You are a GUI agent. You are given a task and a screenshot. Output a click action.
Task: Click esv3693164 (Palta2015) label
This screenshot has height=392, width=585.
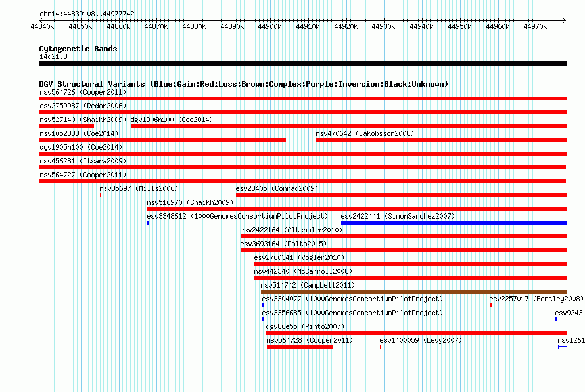tap(283, 244)
